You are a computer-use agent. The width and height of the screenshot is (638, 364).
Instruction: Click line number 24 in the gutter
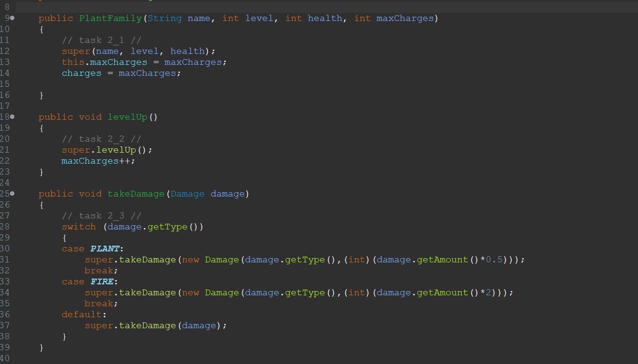[x=5, y=183]
